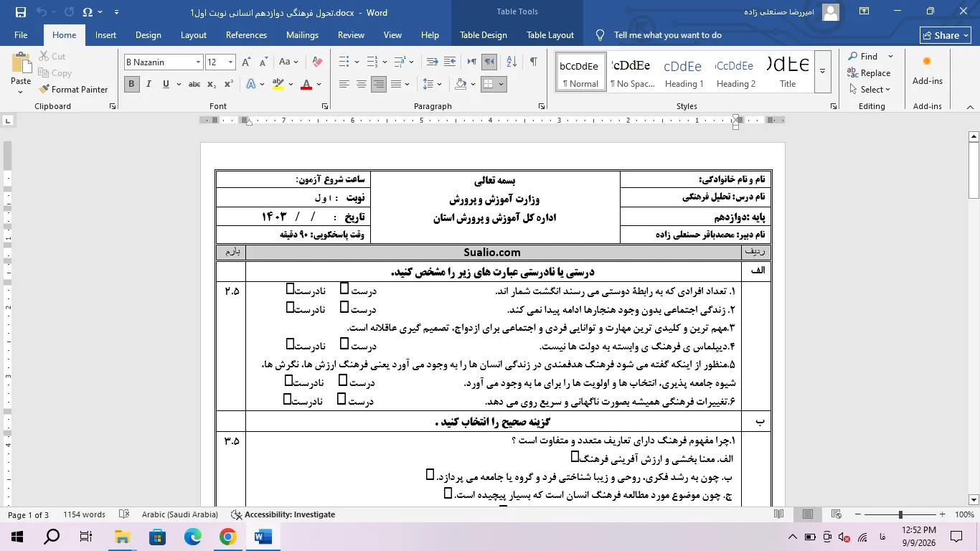Click Accessibility: Investigate in status bar
980x551 pixels.
(283, 514)
